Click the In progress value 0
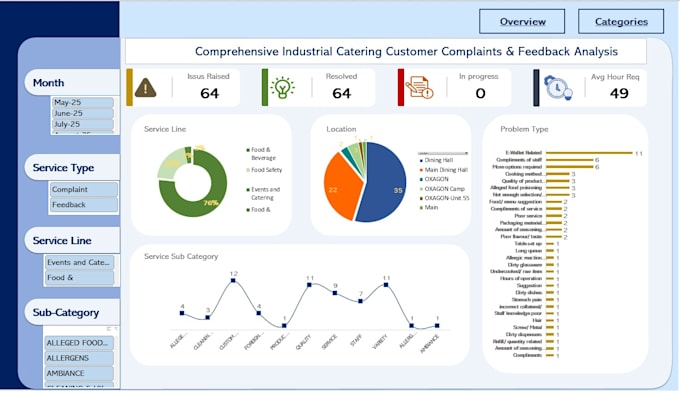The image size is (680, 395). coord(480,93)
